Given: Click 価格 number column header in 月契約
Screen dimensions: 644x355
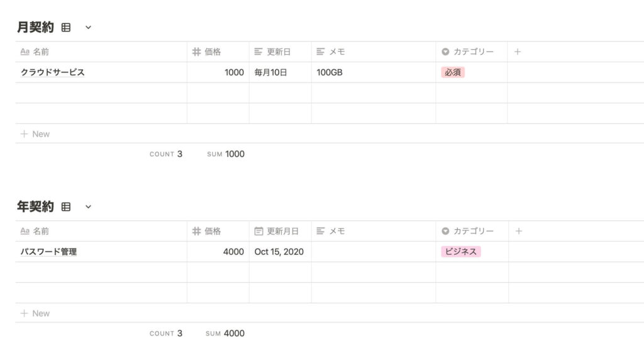Looking at the screenshot, I should [x=218, y=52].
